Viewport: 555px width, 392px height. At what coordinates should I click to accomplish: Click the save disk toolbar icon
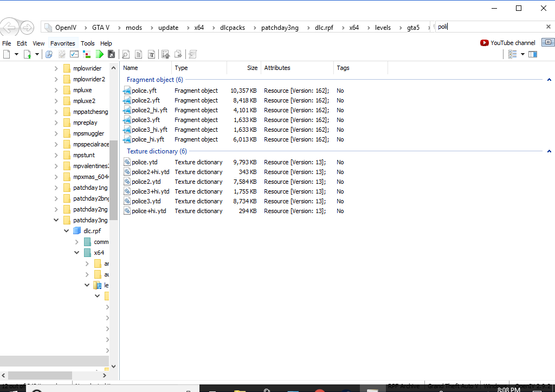[111, 54]
